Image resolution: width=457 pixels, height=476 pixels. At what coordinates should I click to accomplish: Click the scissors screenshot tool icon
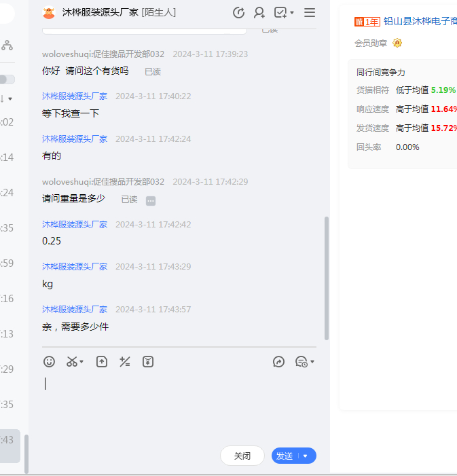(72, 362)
